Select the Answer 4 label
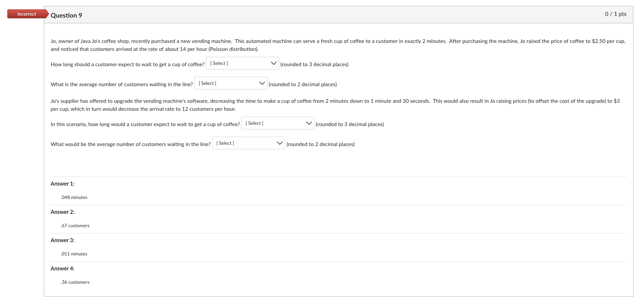This screenshot has height=300, width=644. pyautogui.click(x=62, y=268)
